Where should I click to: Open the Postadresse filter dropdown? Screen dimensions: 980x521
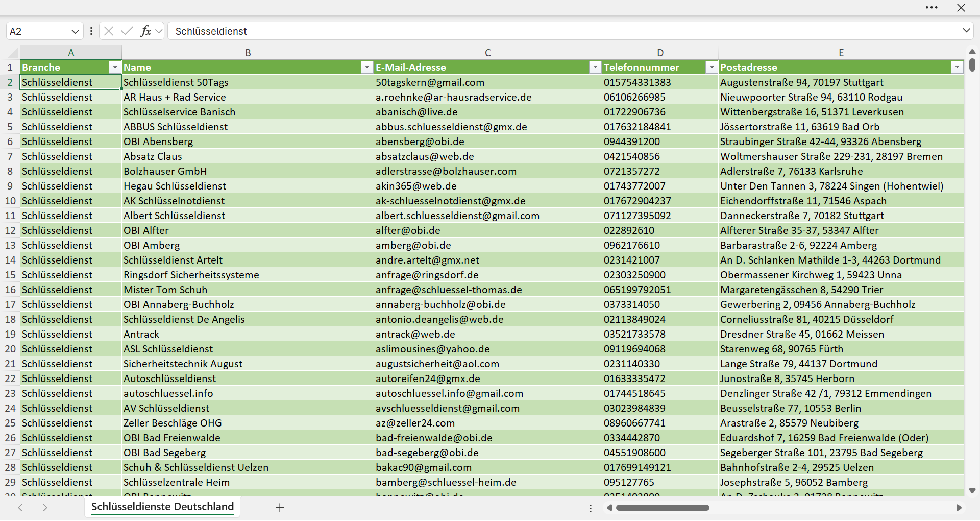tap(957, 67)
